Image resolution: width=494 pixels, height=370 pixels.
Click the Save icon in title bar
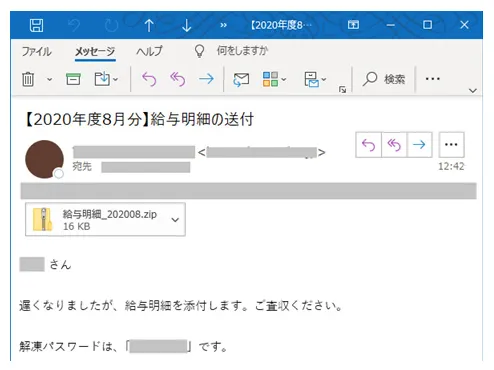36,25
